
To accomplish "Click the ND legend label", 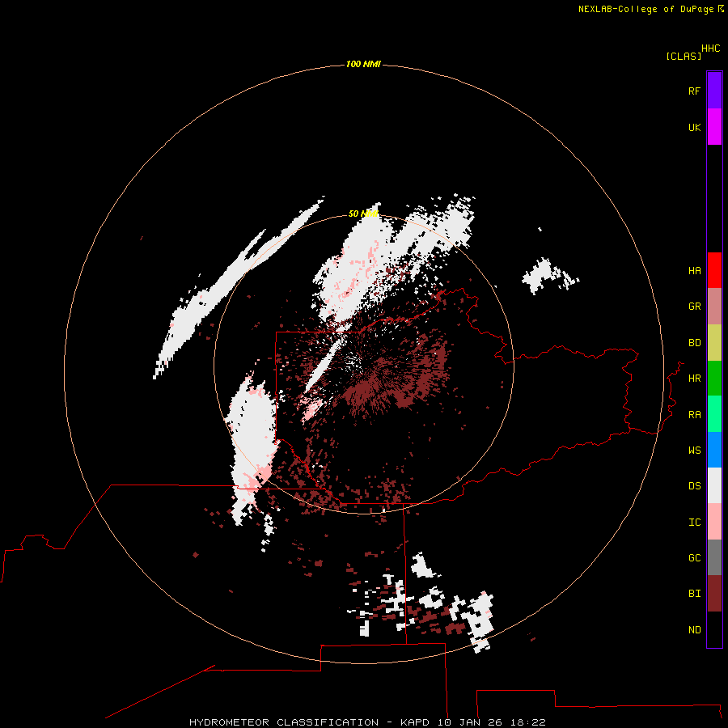I will [694, 630].
